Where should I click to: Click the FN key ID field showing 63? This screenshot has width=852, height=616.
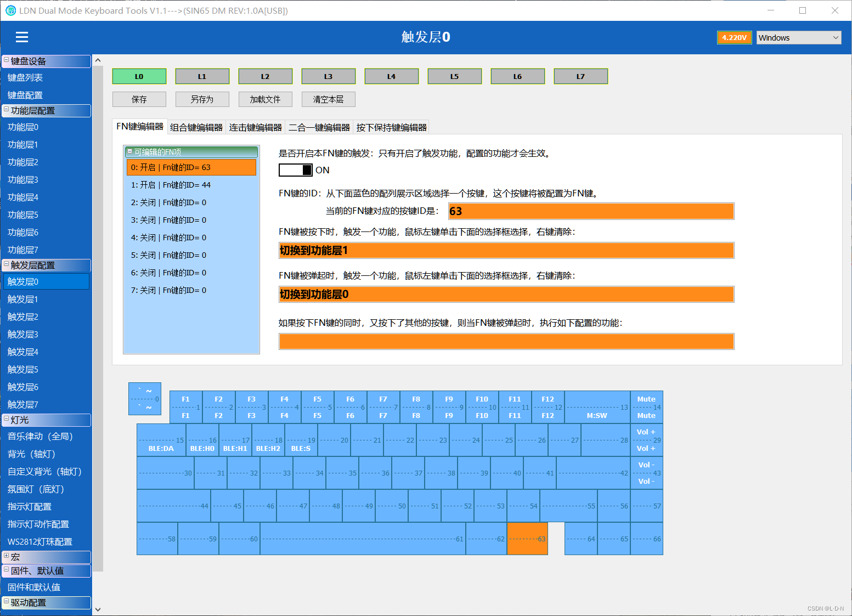point(591,211)
